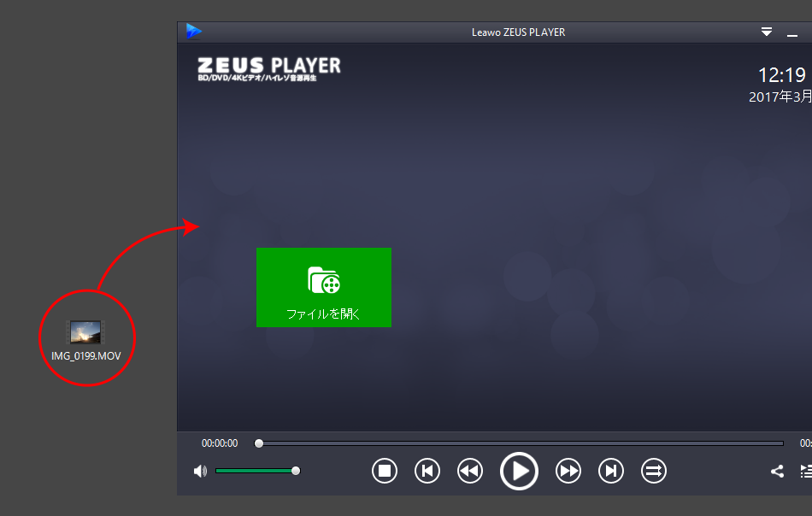Click the Play icon to start playback

(x=519, y=471)
